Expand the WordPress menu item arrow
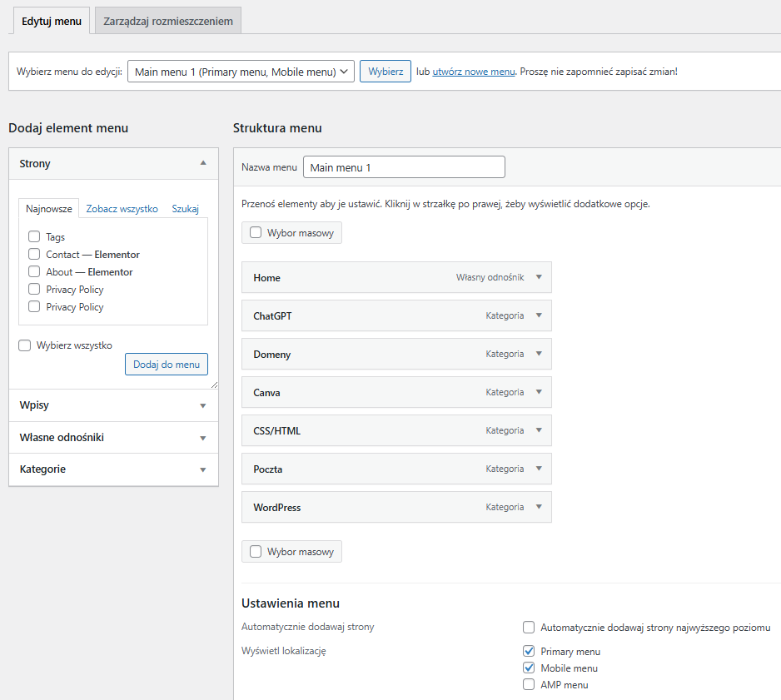Viewport: 781px width, 700px height. pos(539,507)
